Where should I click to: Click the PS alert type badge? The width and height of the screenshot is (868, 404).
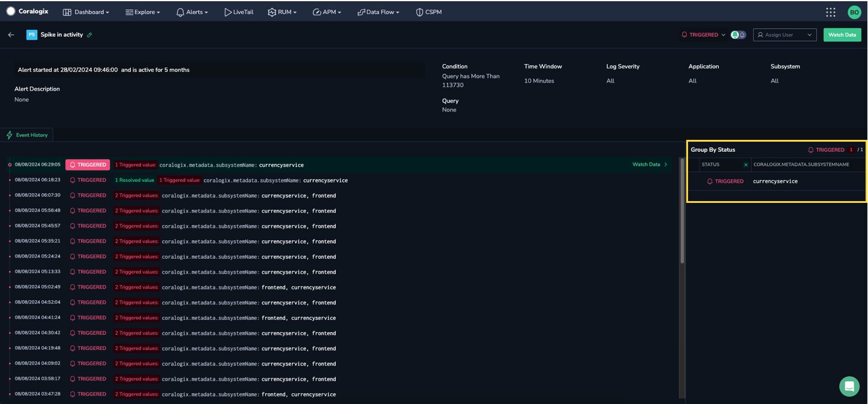coord(32,35)
